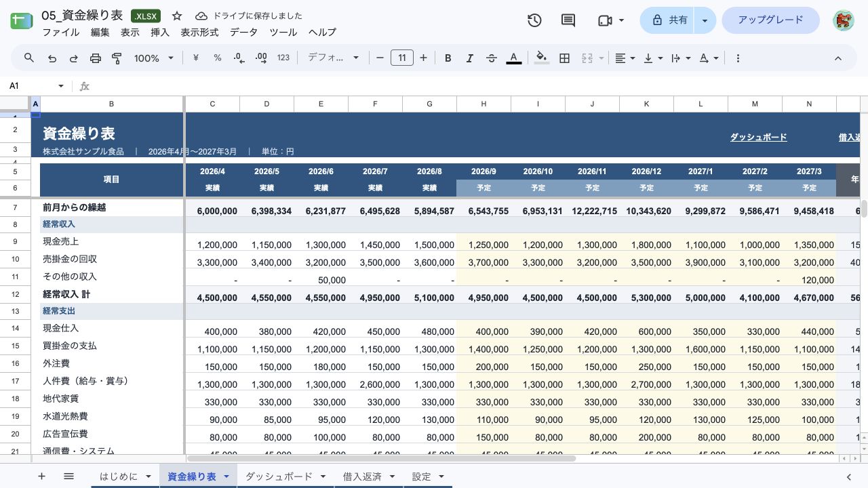Follow the ダッシュボード link in header
The width and height of the screenshot is (868, 488).
click(758, 137)
